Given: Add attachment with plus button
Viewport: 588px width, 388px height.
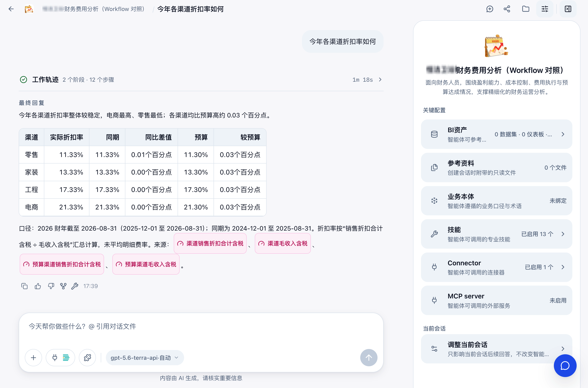Looking at the screenshot, I should (x=33, y=358).
